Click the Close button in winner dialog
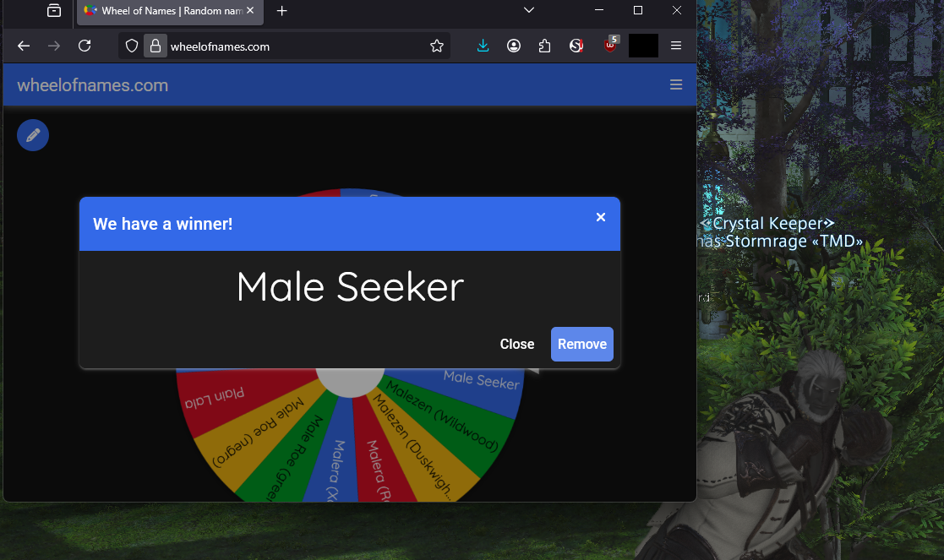944x560 pixels. coord(517,344)
